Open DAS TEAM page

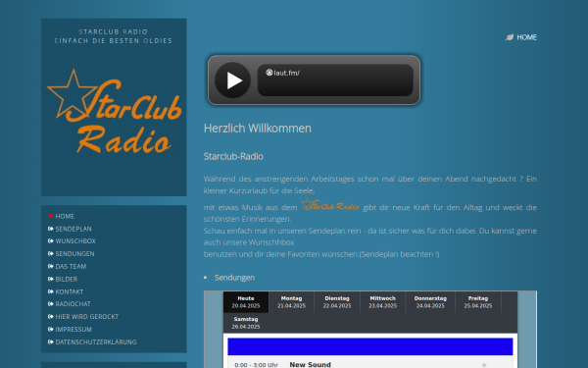click(x=71, y=266)
